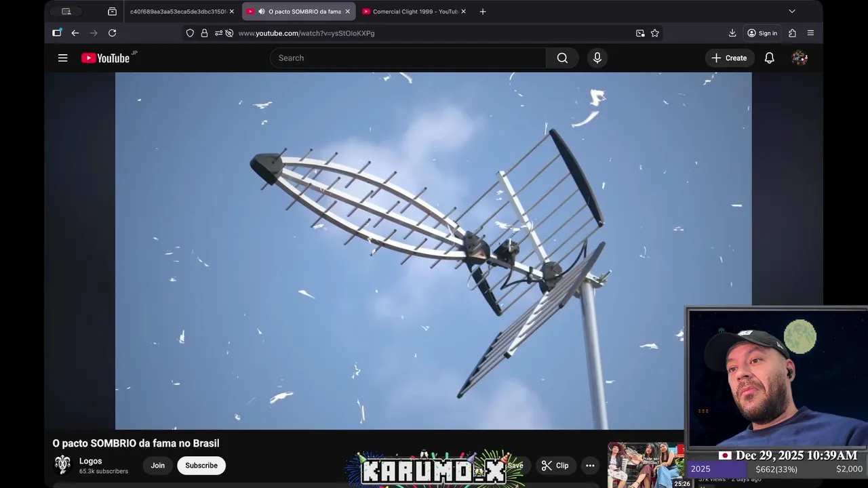Go to YouTube home via logo
The image size is (868, 488).
click(x=106, y=58)
